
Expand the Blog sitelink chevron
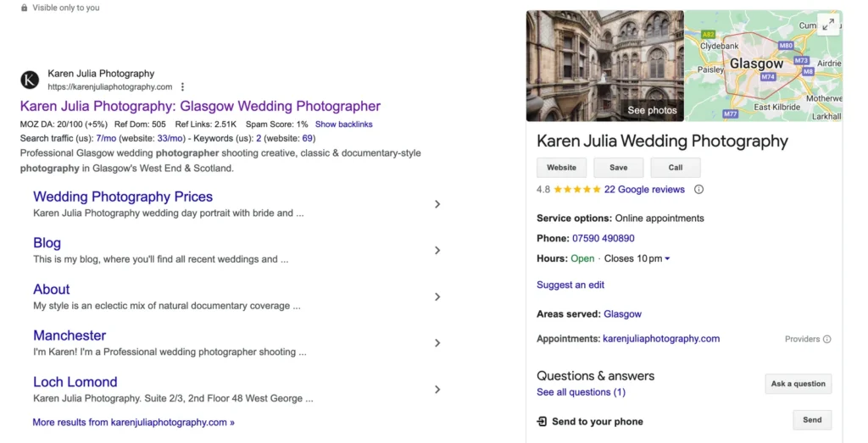click(x=437, y=250)
